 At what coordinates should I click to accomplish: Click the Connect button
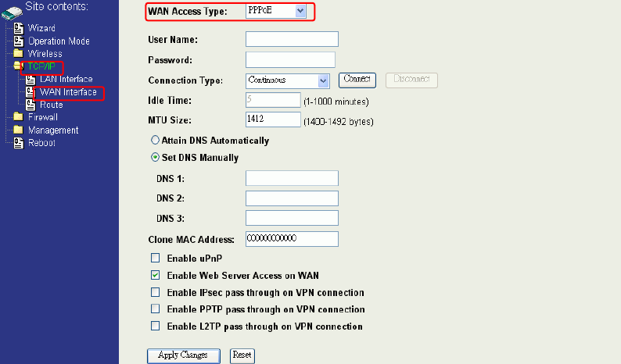pos(357,80)
